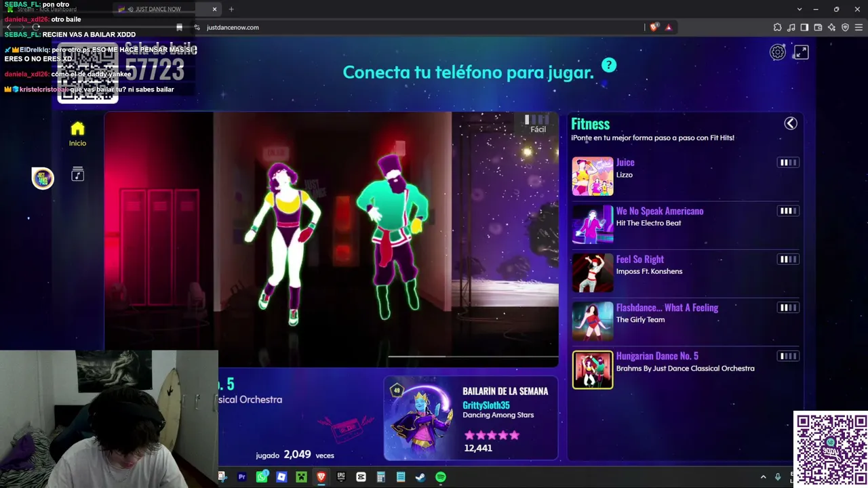Image resolution: width=868 pixels, height=488 pixels.
Task: Click Hungarian Dance No. 5 difficulty indicator
Action: click(788, 356)
